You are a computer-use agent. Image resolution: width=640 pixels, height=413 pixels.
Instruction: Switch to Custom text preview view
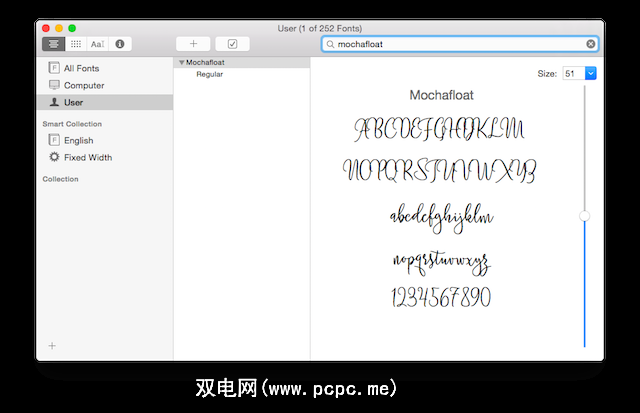tap(98, 44)
